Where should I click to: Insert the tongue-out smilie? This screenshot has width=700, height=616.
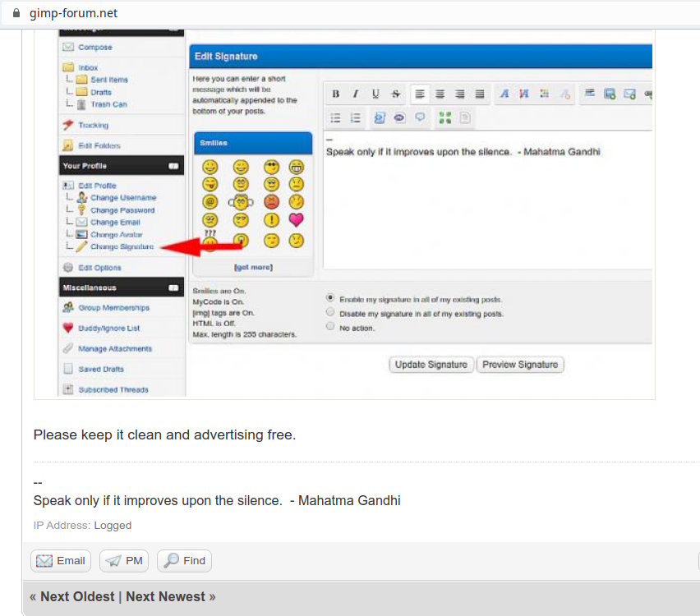pyautogui.click(x=210, y=184)
